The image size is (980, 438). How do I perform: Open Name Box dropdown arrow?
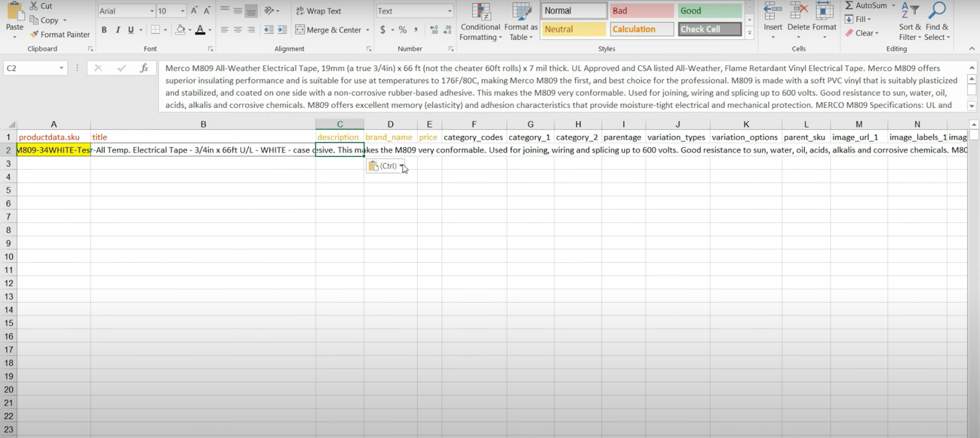tap(61, 68)
